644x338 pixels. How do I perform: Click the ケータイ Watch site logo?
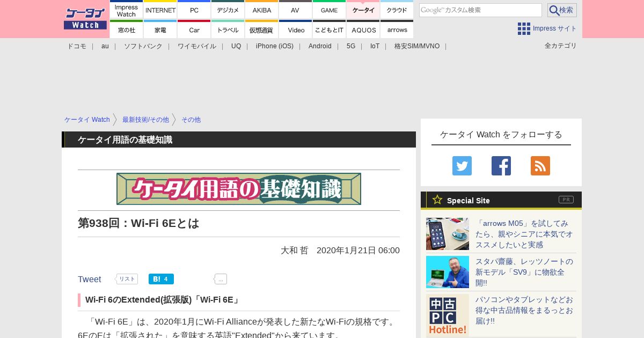(x=85, y=19)
